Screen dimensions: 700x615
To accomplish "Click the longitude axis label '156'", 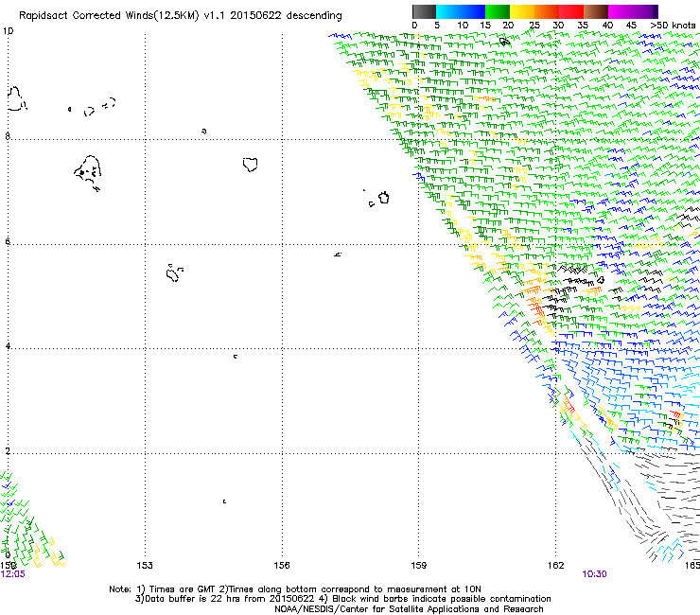I will point(282,566).
